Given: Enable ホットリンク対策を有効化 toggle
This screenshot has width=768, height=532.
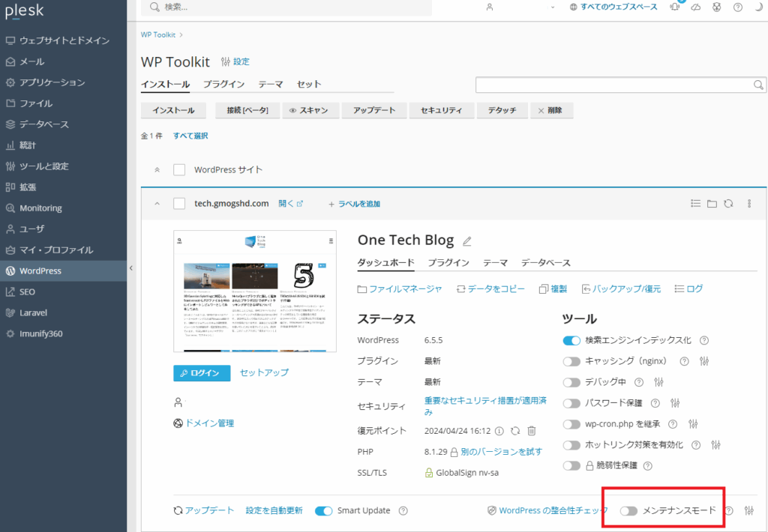Looking at the screenshot, I should 571,445.
